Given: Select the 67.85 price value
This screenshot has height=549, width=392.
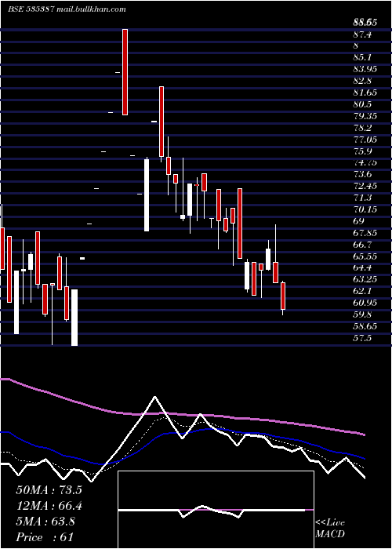Looking at the screenshot, I should (365, 233).
